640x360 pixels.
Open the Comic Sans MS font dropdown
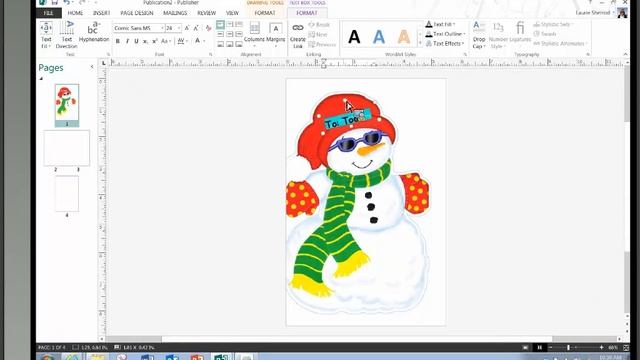click(x=162, y=28)
